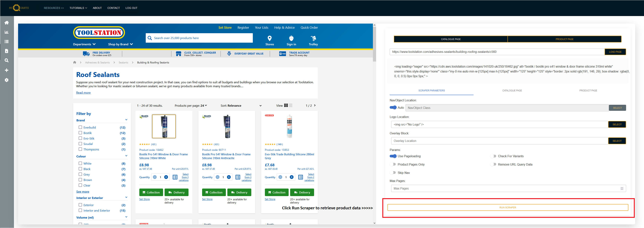The image size is (644, 228).
Task: Click SELECT beside Overlay Block
Action: pyautogui.click(x=617, y=141)
